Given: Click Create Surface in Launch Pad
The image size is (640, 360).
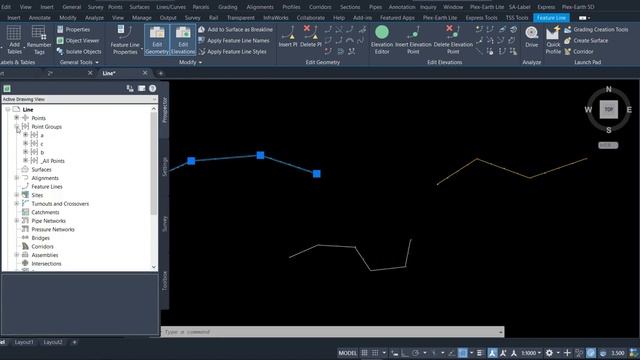Looking at the screenshot, I should coord(586,40).
